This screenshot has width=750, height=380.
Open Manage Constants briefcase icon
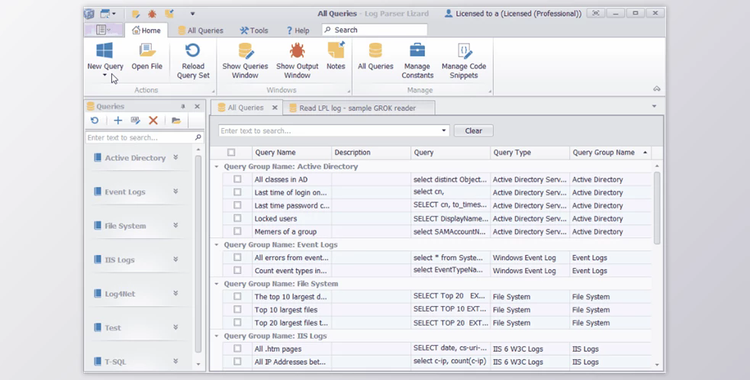click(x=417, y=50)
